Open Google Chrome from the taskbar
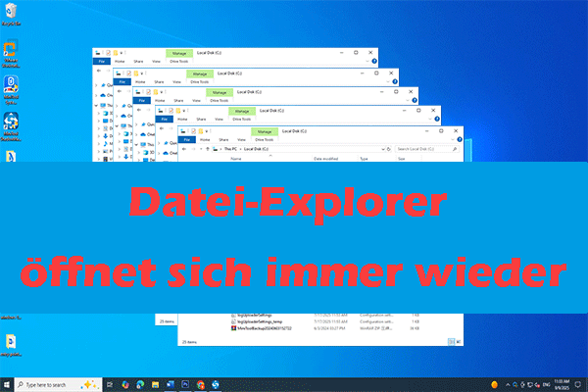The width and height of the screenshot is (588, 392). click(201, 384)
